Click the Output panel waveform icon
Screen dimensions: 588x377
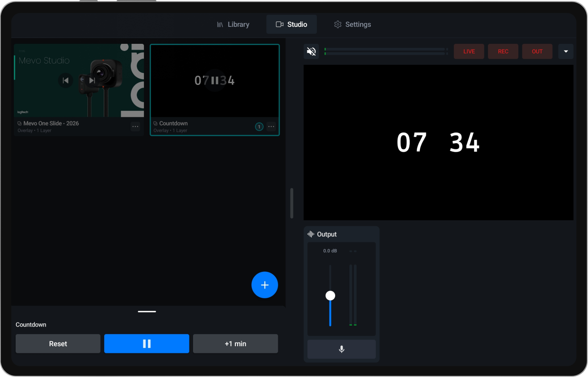(x=310, y=234)
